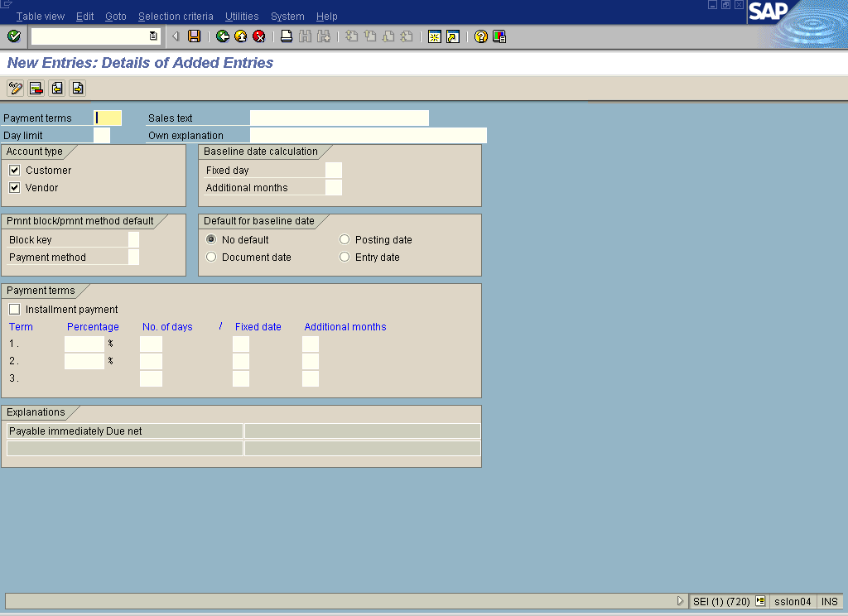Click the green Back arrow icon
The width and height of the screenshot is (848, 616).
coord(222,36)
